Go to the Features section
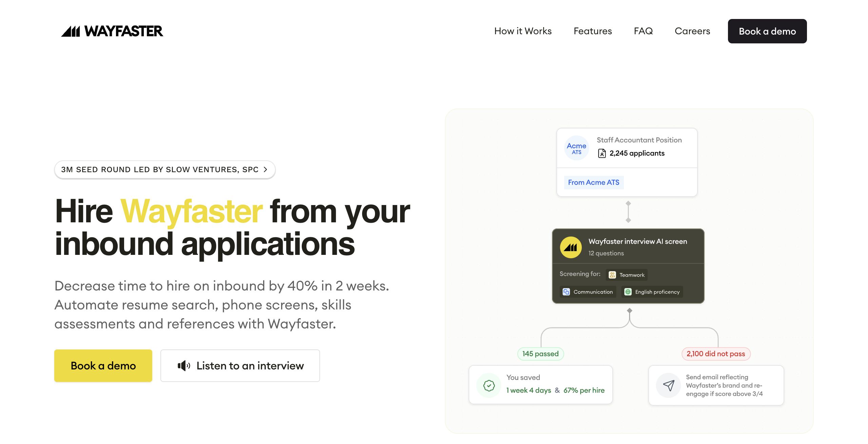868x444 pixels. coord(593,31)
